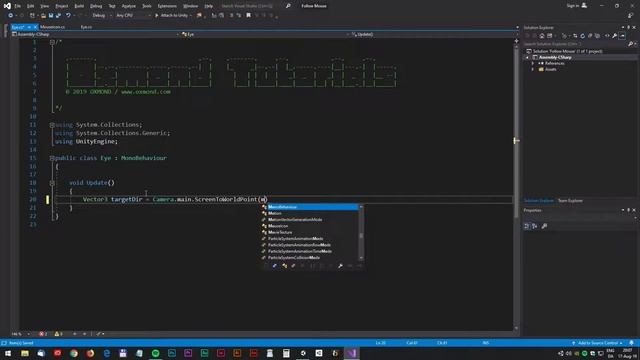640x360 pixels.
Task: Click the Navigate Backward toolbar icon
Action: 10,16
